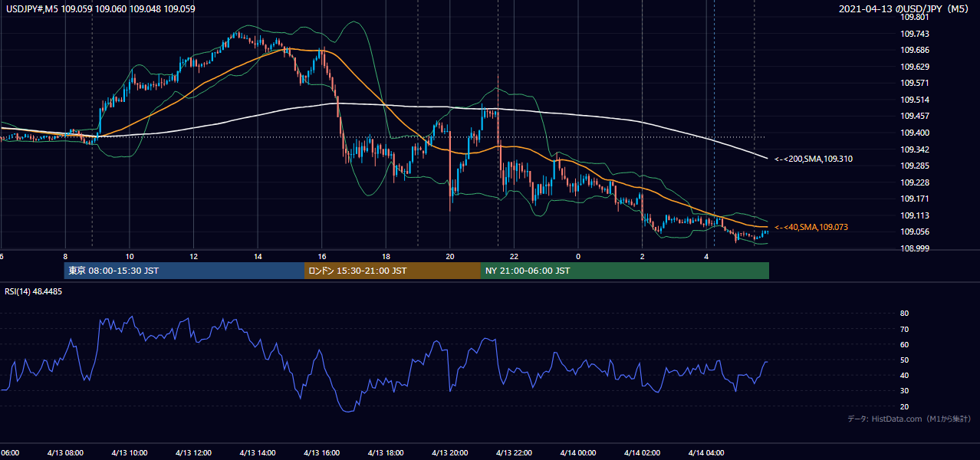The image size is (980, 460).
Task: Click the 東京 08:00-15:30 JST session bar
Action: (x=184, y=271)
